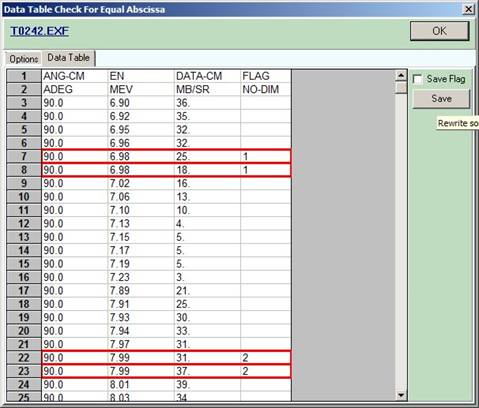The image size is (479, 408).
Task: Select the Data Table tab
Action: tap(68, 58)
